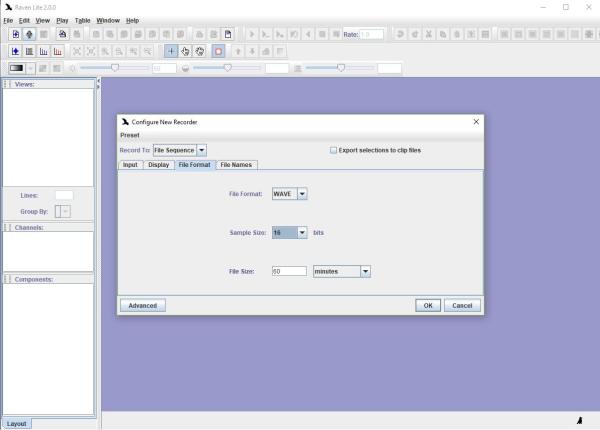The height and width of the screenshot is (430, 600).
Task: Enable Export selections to clip files
Action: (334, 150)
